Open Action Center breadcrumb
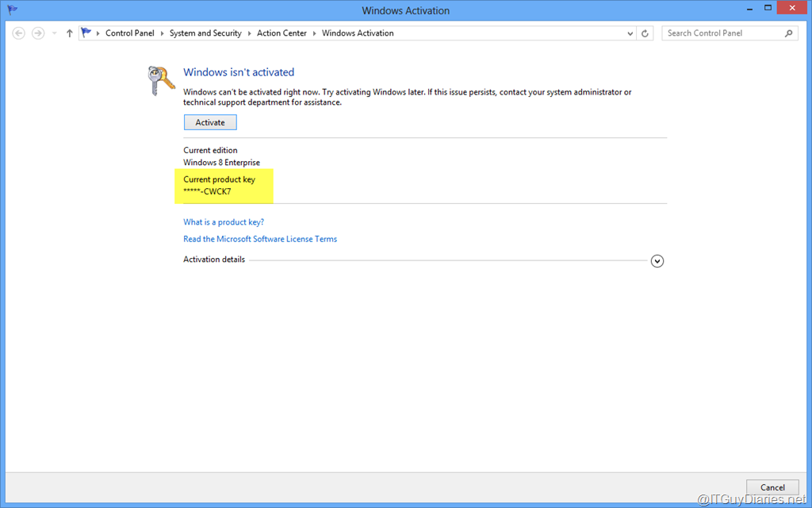The height and width of the screenshot is (508, 812). (282, 33)
